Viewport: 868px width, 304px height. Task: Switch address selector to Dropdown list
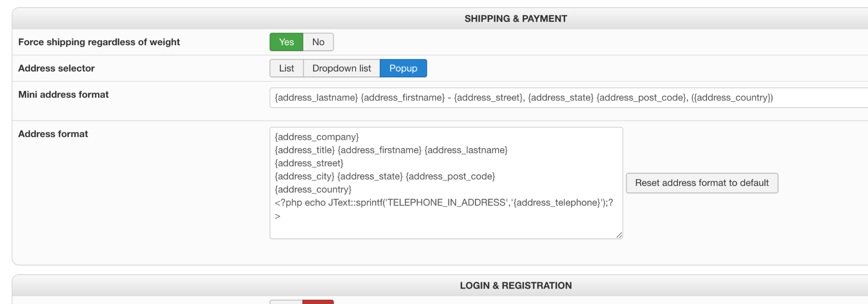pos(341,68)
